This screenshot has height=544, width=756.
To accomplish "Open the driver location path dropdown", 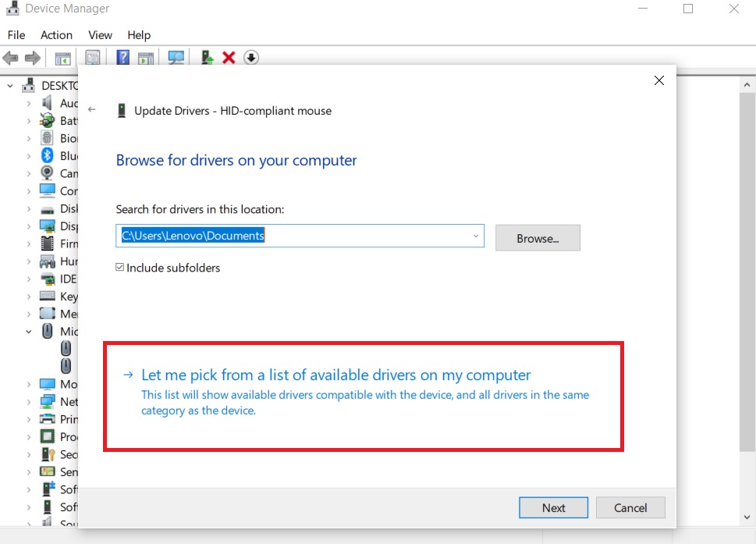I will pyautogui.click(x=475, y=236).
